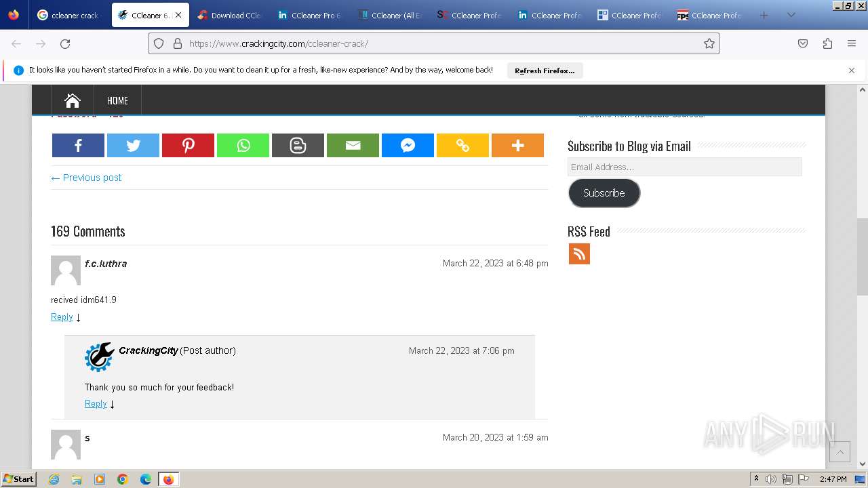Image resolution: width=868 pixels, height=488 pixels.
Task: Open CrackingCity author link
Action: coord(148,350)
